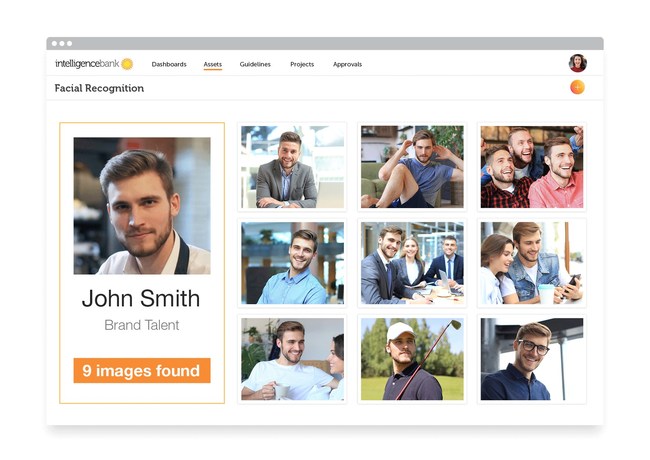Open photo of man sitting in blue t-shirt
This screenshot has height=460, width=650.
point(412,167)
